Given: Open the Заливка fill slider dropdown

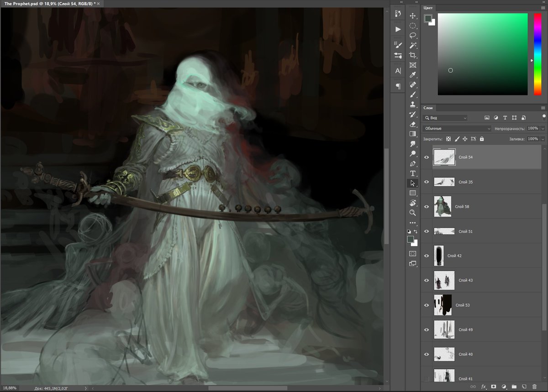Looking at the screenshot, I should pyautogui.click(x=543, y=139).
